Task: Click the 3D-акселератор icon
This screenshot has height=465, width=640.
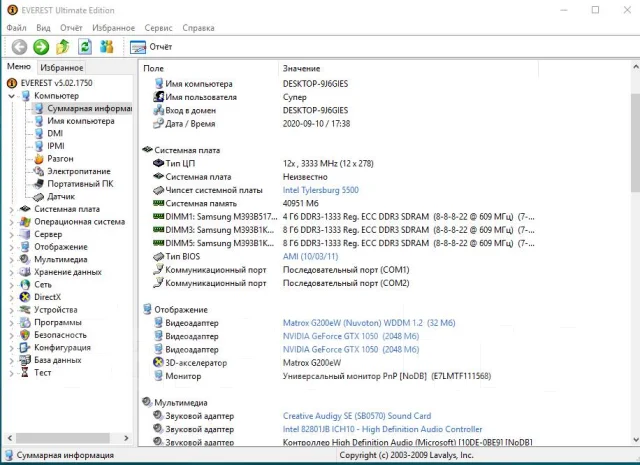Action: coord(158,363)
